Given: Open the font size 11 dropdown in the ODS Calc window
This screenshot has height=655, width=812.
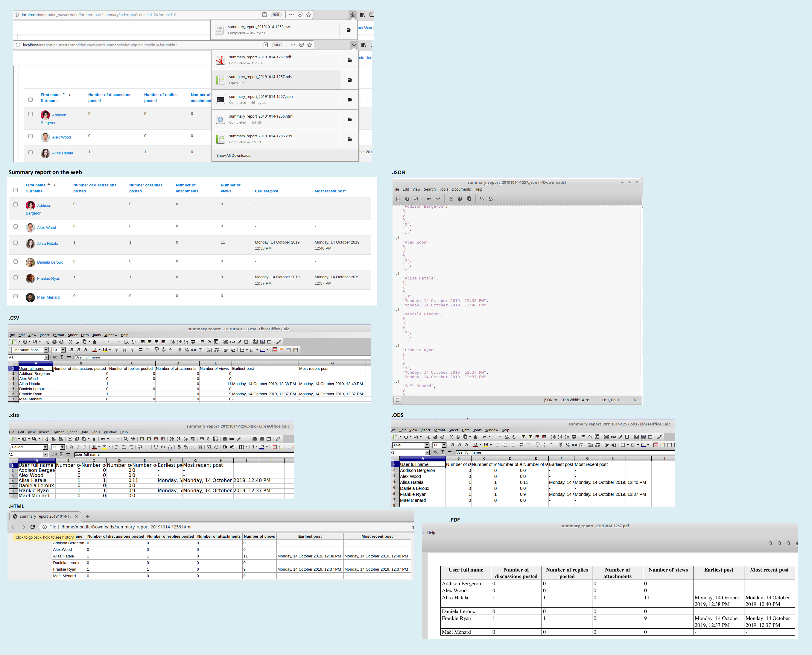Looking at the screenshot, I should [444, 445].
